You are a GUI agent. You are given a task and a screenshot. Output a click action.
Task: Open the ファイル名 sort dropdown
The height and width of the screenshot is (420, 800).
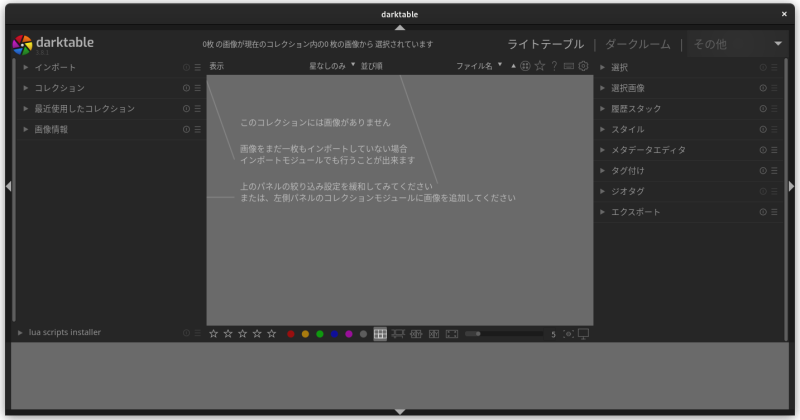pyautogui.click(x=479, y=66)
